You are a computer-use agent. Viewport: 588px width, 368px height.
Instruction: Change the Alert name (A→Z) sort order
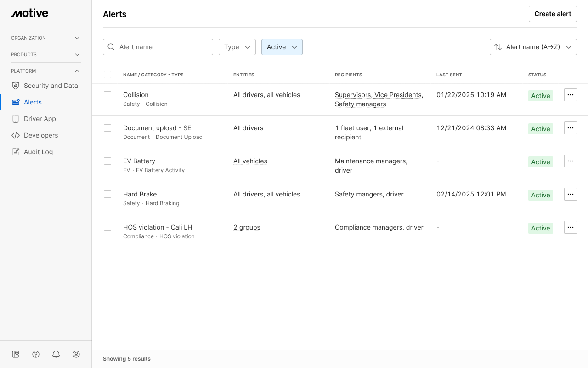tap(533, 47)
